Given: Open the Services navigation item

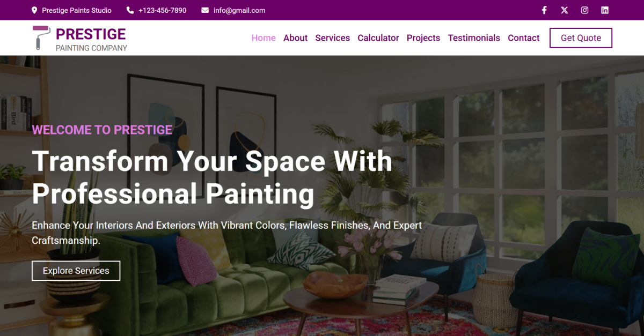Looking at the screenshot, I should click(x=333, y=38).
